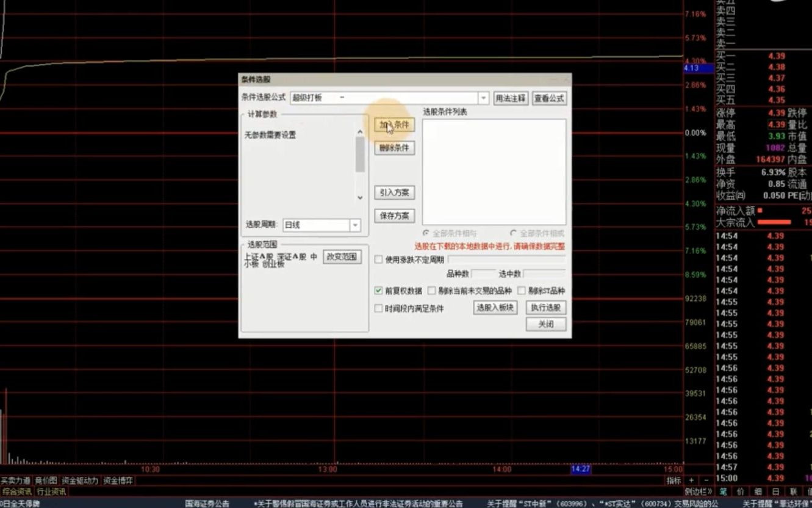This screenshot has width=812, height=508.
Task: Select the 联 tab in sidebar
Action: click(x=793, y=491)
